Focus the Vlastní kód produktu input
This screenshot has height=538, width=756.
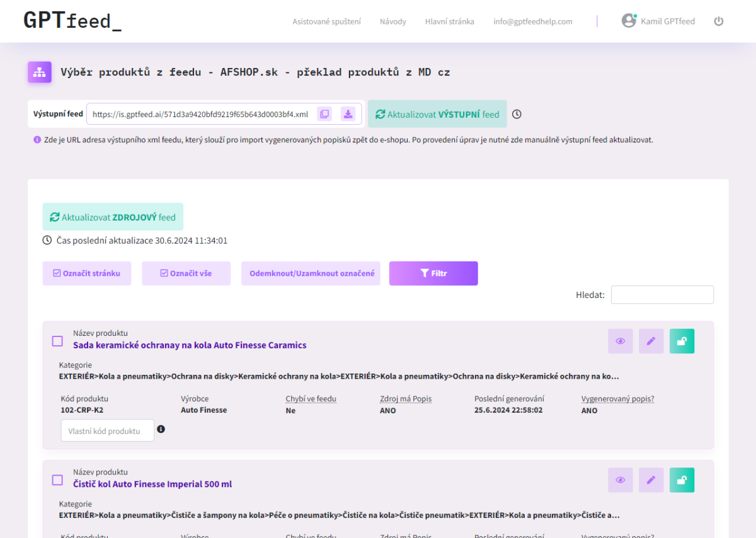click(x=108, y=430)
